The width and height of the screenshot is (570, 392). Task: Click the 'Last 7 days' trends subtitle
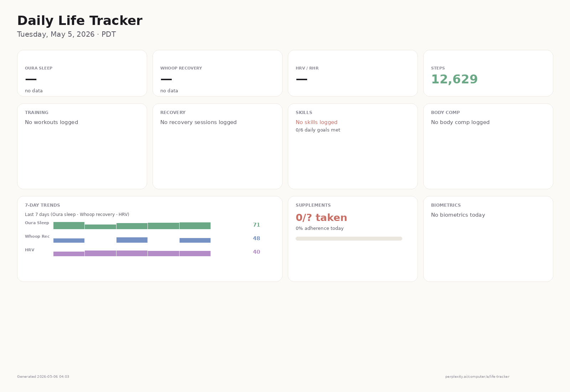77,215
